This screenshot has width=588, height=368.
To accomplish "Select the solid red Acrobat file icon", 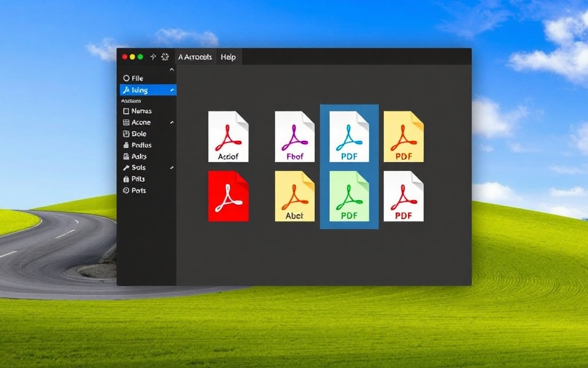I will [x=229, y=196].
